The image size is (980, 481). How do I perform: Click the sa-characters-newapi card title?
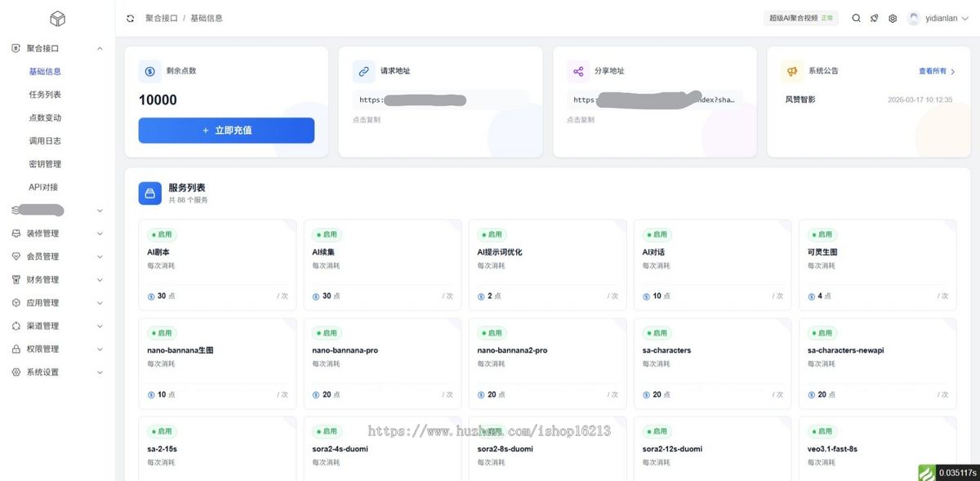click(x=845, y=350)
